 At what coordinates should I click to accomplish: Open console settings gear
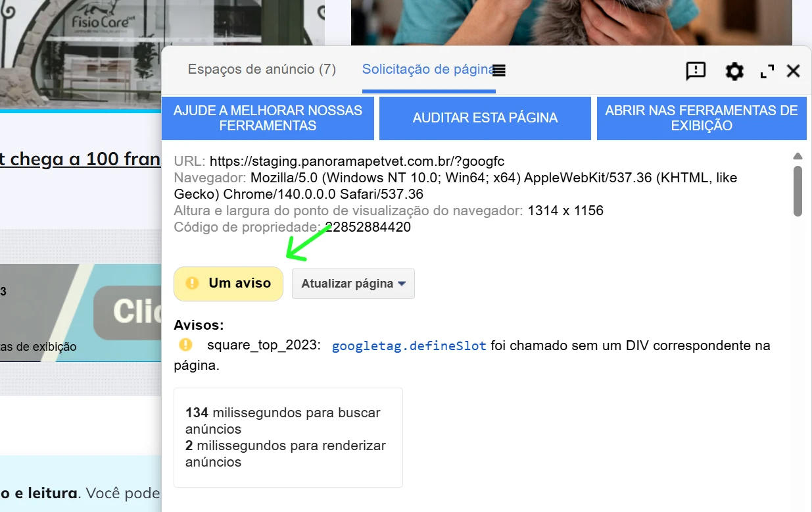(734, 71)
